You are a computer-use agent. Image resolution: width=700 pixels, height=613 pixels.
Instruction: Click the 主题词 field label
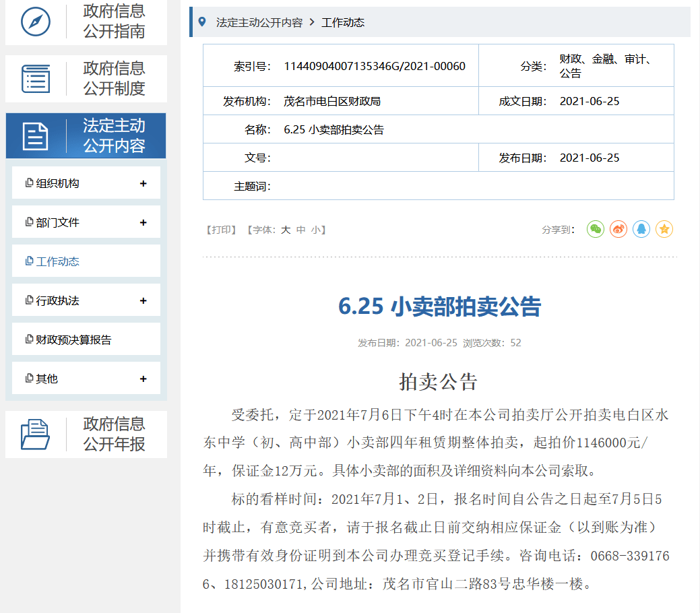[252, 187]
